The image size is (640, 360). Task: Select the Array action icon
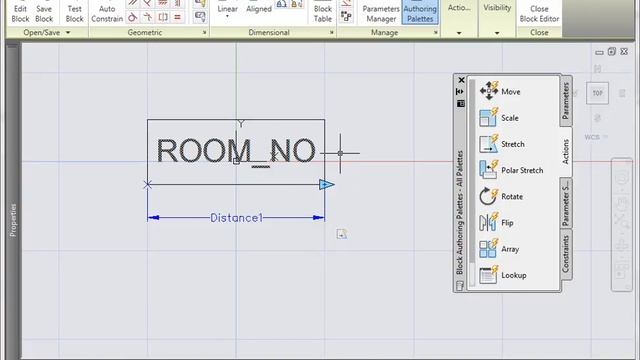click(x=488, y=249)
